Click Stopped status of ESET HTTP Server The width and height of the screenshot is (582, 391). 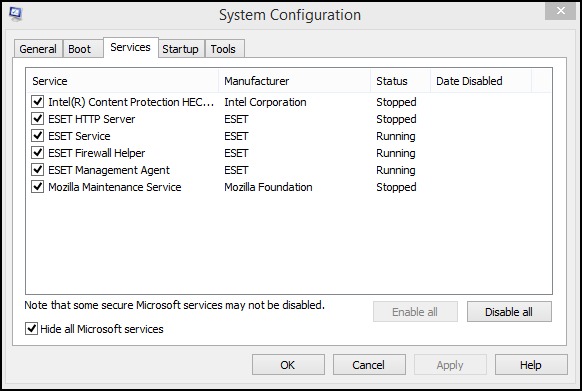[396, 119]
